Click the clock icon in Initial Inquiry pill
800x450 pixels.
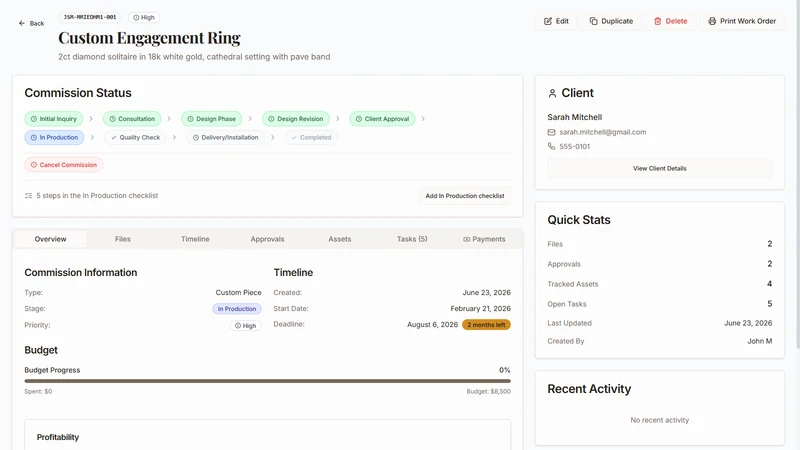tap(34, 119)
